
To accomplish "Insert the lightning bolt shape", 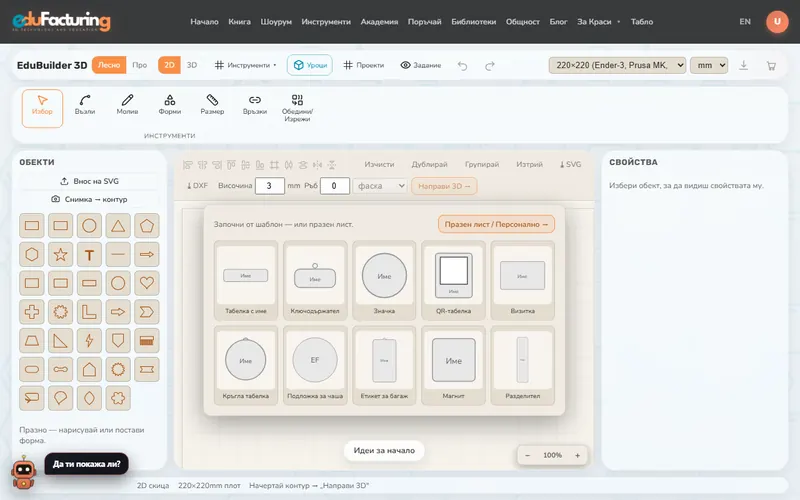I will [89, 340].
